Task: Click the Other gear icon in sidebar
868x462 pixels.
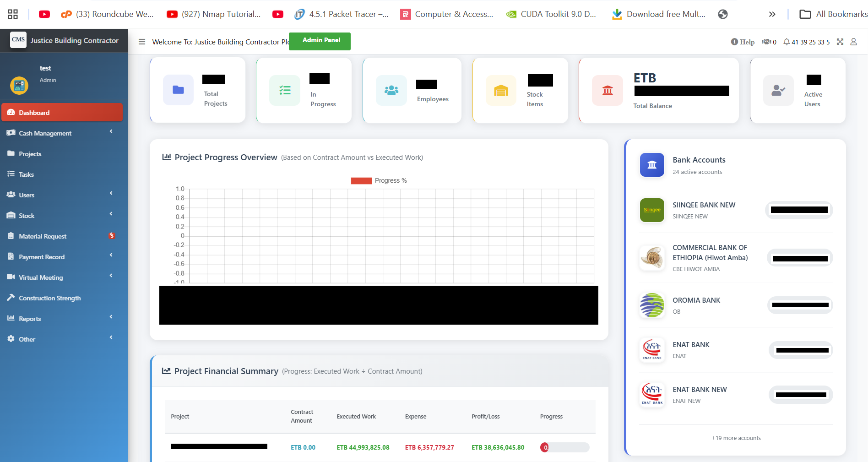Action: coord(11,339)
